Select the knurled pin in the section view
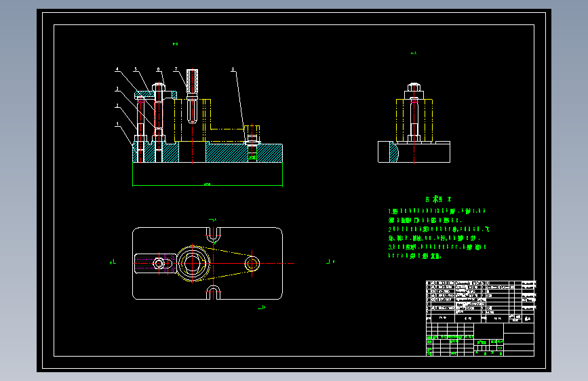588x381 pixels. pos(193,96)
